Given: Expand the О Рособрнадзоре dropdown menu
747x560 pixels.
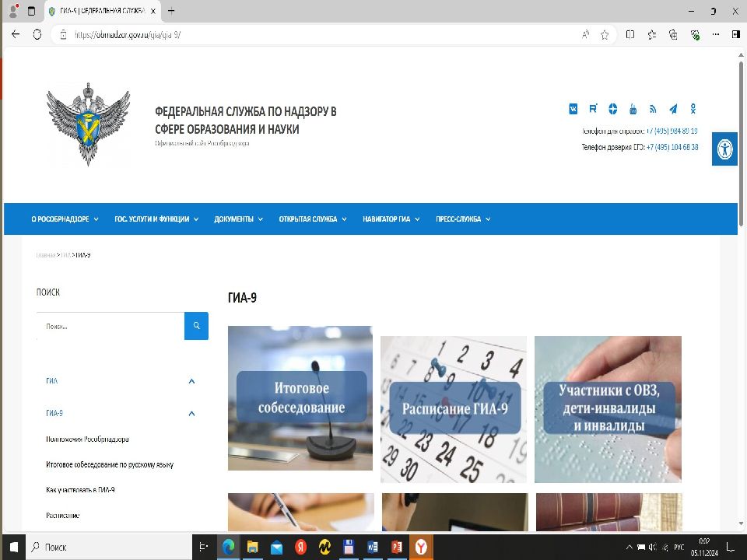Looking at the screenshot, I should coord(65,219).
